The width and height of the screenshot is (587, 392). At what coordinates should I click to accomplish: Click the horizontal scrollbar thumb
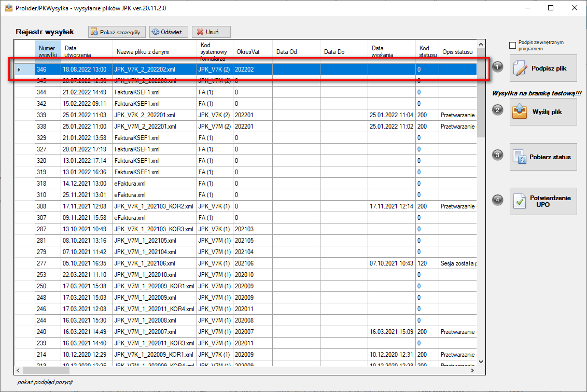coord(46,370)
